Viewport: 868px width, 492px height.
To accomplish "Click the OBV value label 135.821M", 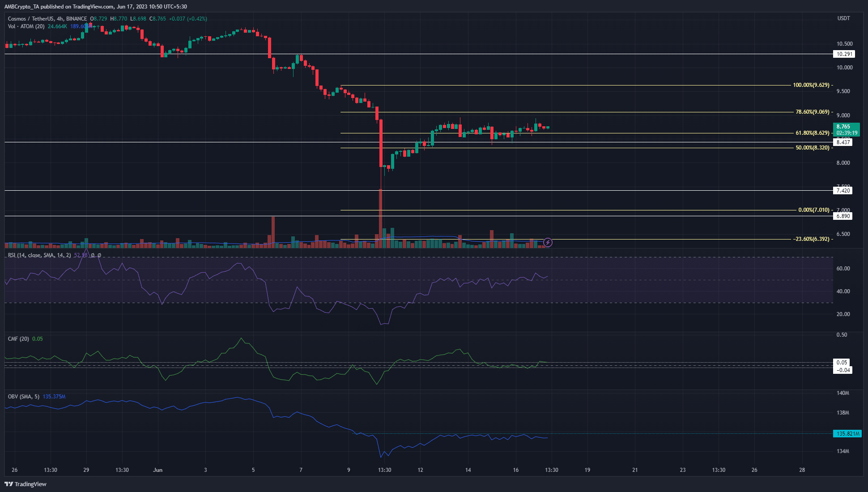I will tap(847, 434).
